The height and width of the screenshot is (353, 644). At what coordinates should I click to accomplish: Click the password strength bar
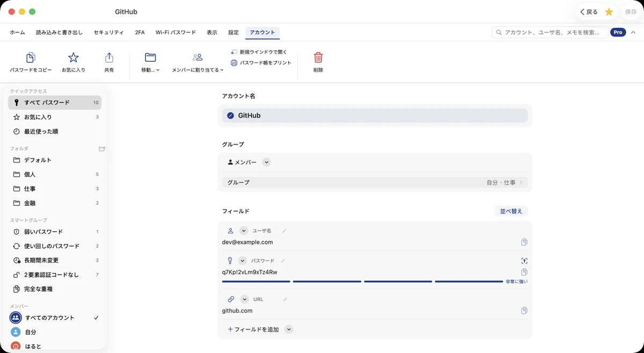pyautogui.click(x=363, y=282)
